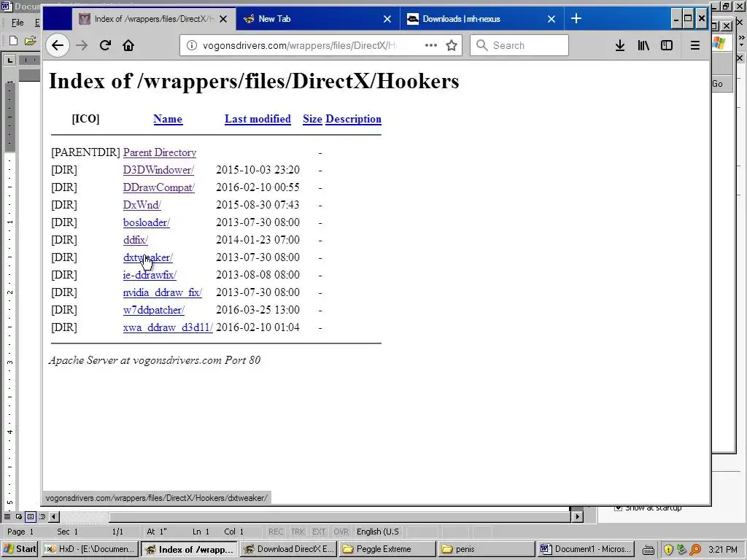Switch to Document1 Microsoft Word in taskbar

click(x=586, y=549)
